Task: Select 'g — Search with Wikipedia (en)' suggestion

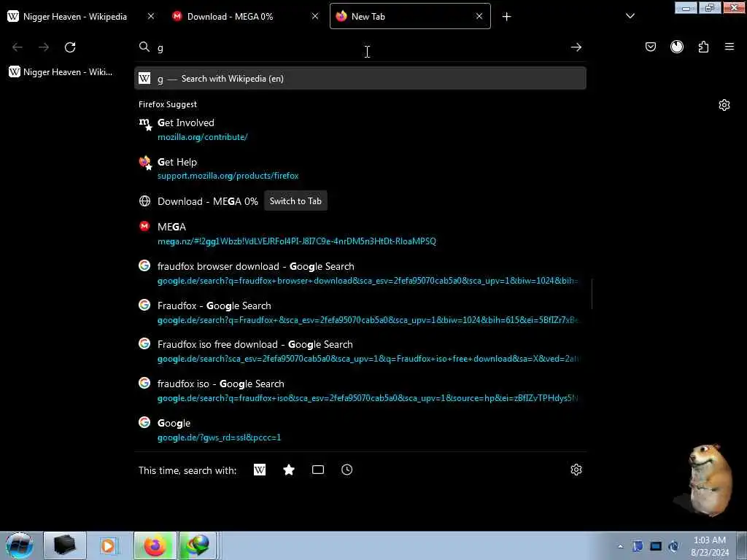Action: [360, 79]
